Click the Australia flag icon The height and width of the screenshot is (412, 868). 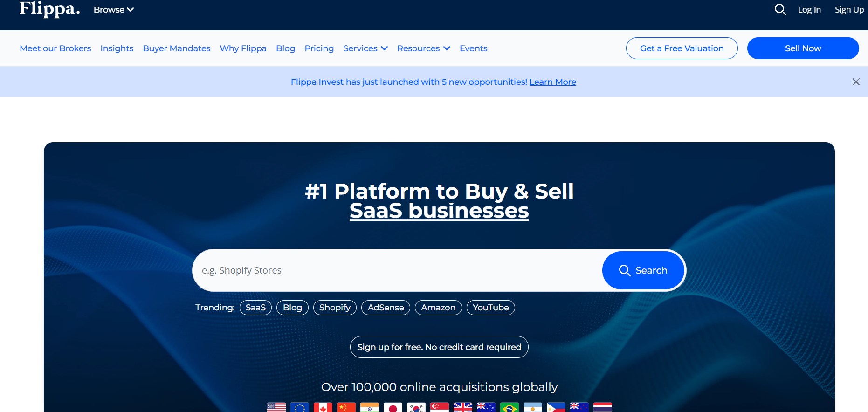pos(486,407)
